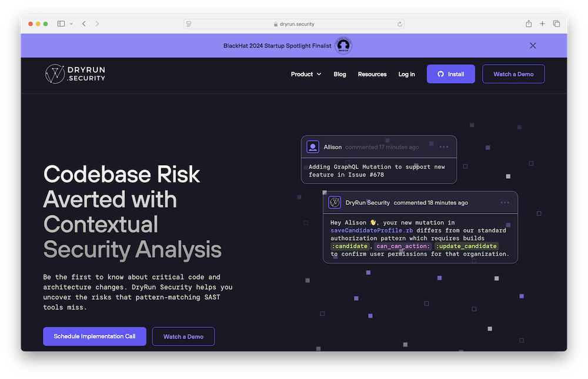This screenshot has width=588, height=379.
Task: Open the three-dot menu on Allison's comment
Action: (444, 147)
